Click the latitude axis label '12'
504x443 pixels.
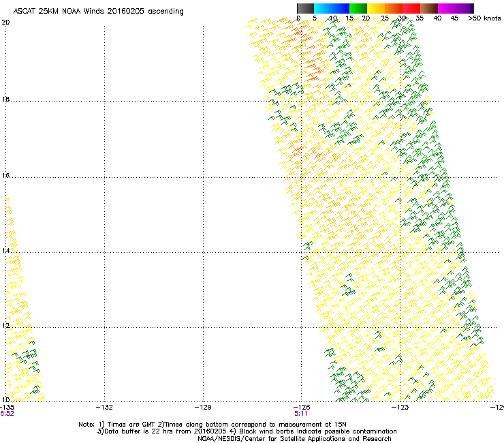point(5,326)
